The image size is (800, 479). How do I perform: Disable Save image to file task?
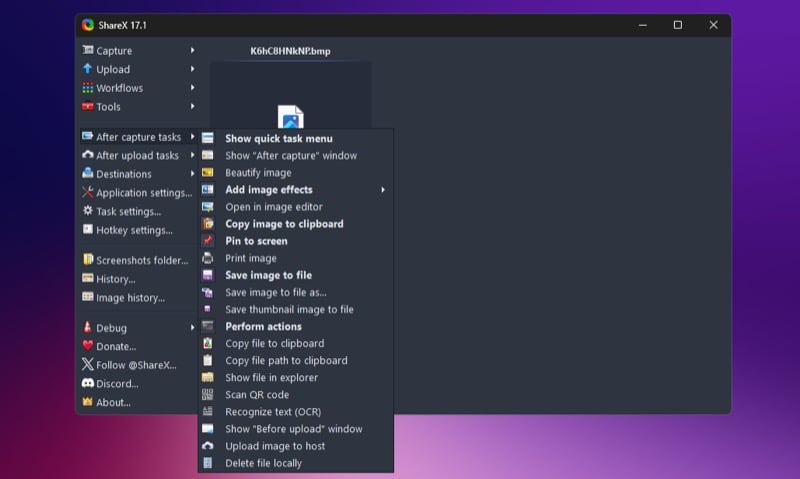click(x=295, y=275)
